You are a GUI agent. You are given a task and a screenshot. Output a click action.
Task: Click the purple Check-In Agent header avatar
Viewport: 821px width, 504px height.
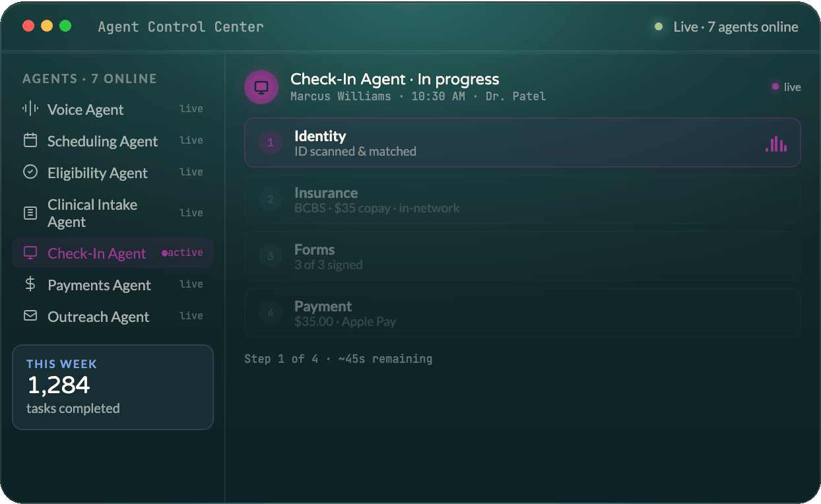point(261,87)
